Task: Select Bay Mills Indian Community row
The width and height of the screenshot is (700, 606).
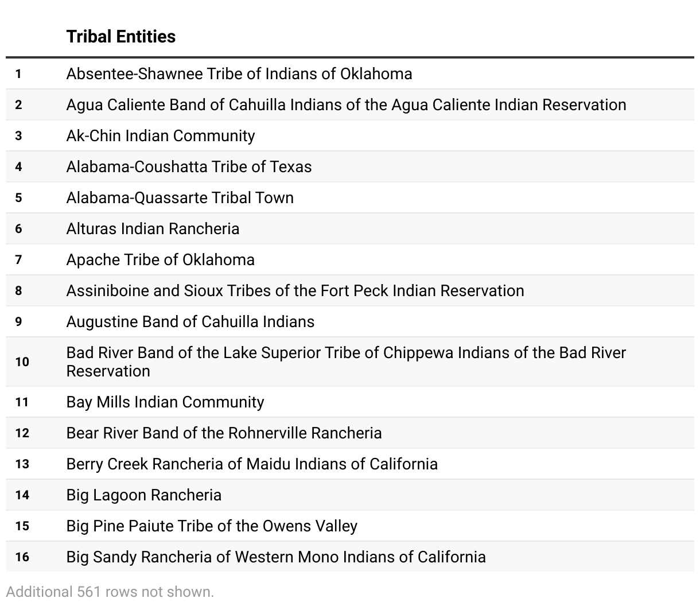Action: click(x=165, y=402)
